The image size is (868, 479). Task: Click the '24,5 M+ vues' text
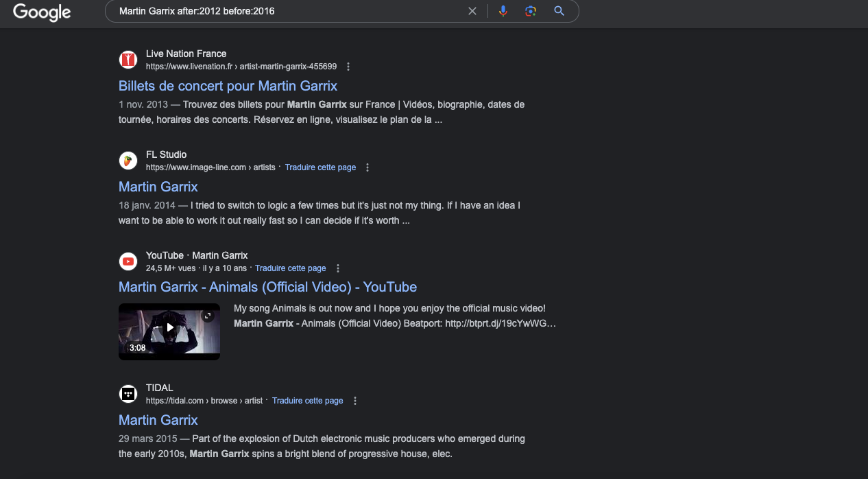click(171, 268)
